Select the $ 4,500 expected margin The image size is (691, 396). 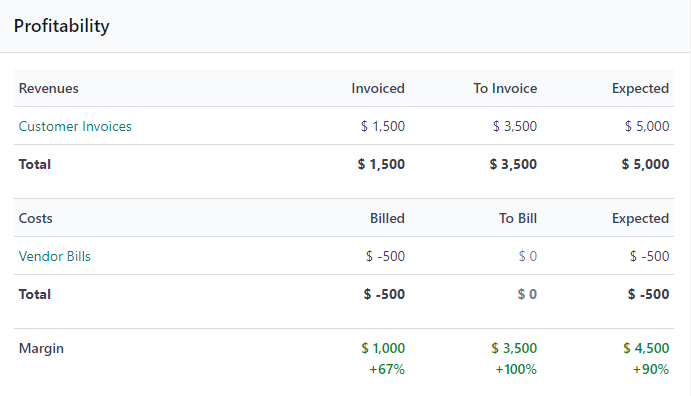[646, 348]
